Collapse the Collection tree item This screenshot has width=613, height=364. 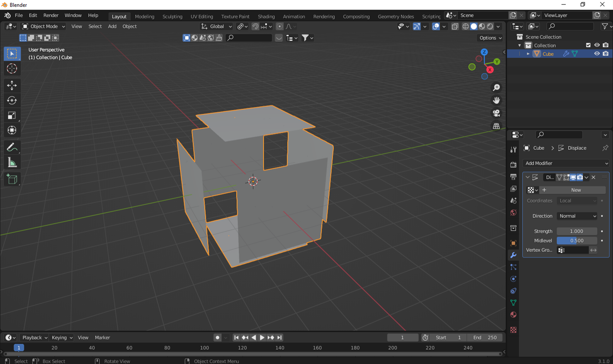pos(520,45)
